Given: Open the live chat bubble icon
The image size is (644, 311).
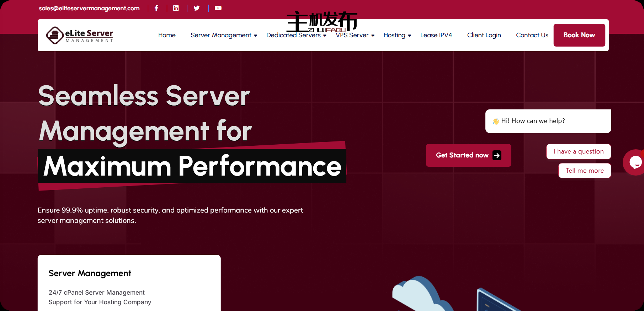Looking at the screenshot, I should pyautogui.click(x=635, y=162).
